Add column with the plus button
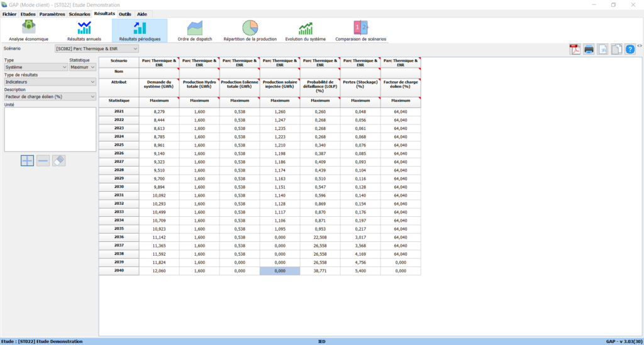644x345 pixels. (x=27, y=160)
